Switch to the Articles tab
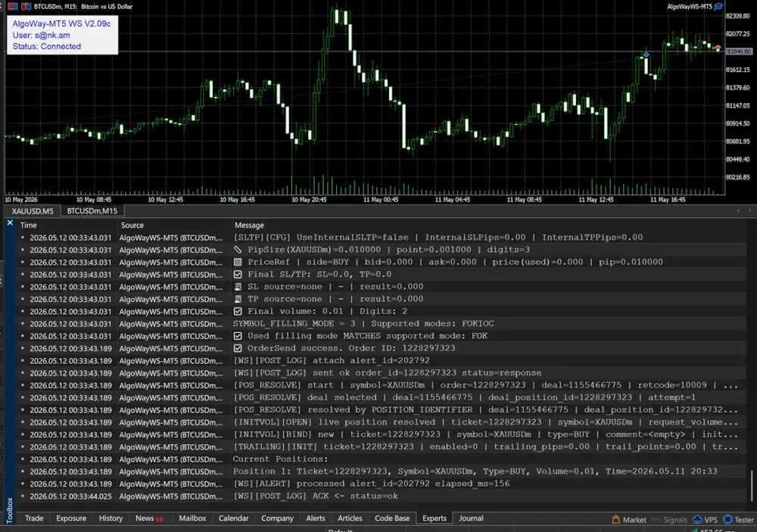757x532 pixels. (x=350, y=518)
